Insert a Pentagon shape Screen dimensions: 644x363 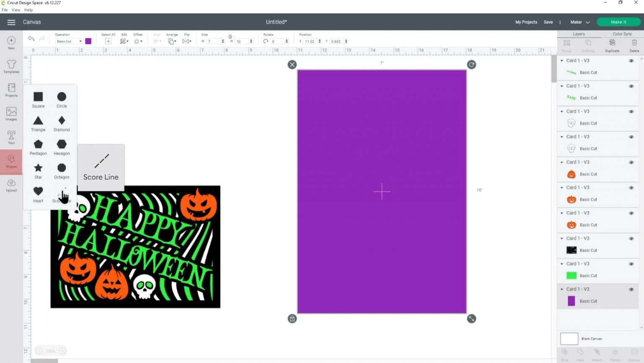[x=38, y=147]
